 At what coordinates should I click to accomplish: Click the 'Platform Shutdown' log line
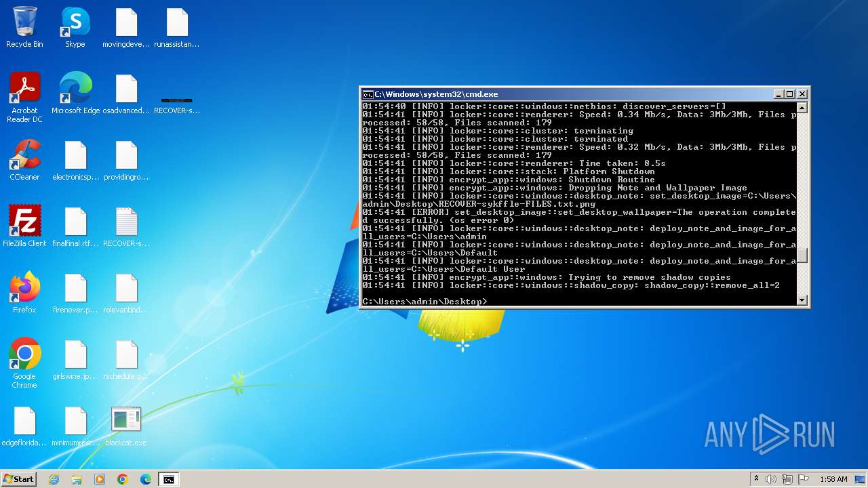[x=509, y=171]
